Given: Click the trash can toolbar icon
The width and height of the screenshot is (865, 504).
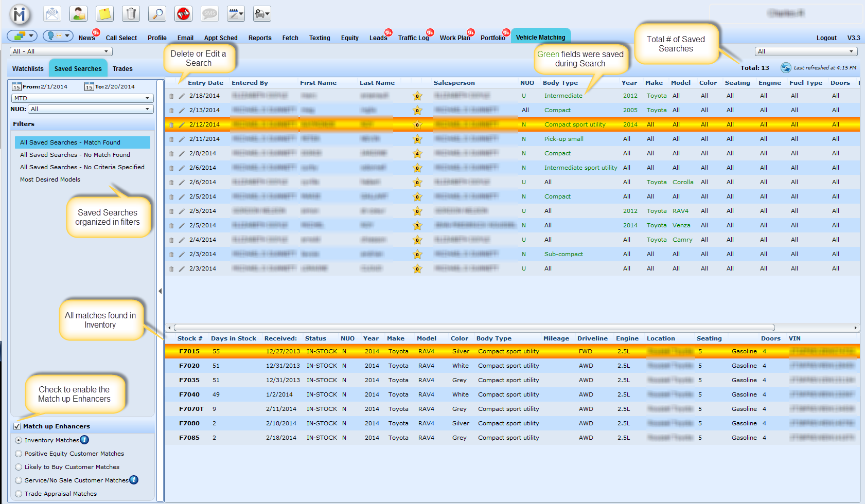Looking at the screenshot, I should click(x=131, y=14).
